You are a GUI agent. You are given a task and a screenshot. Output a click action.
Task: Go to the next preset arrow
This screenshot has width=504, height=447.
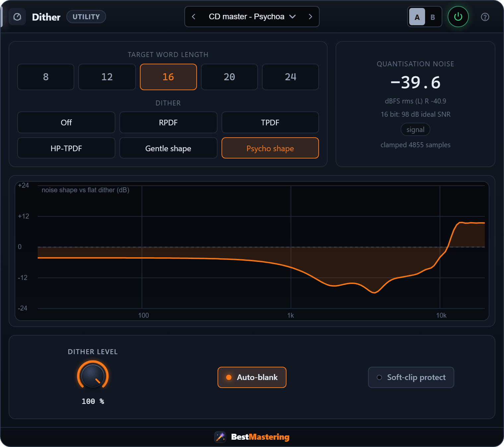pos(310,17)
